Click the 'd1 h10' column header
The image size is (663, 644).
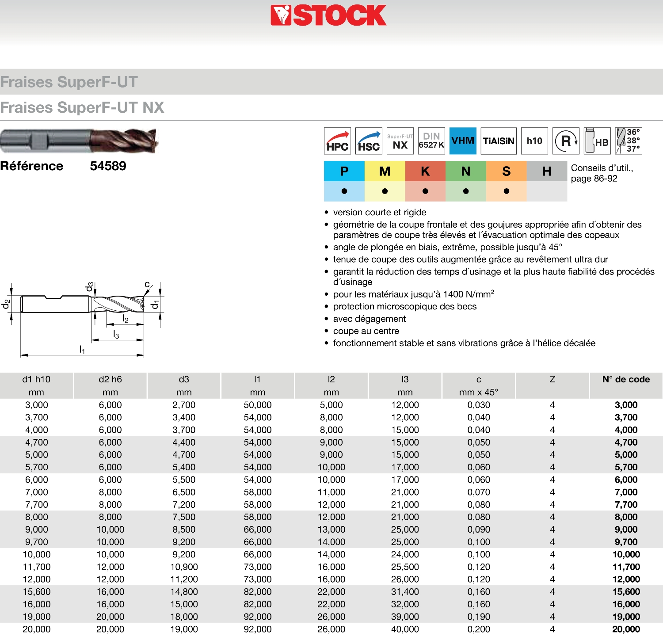click(36, 385)
